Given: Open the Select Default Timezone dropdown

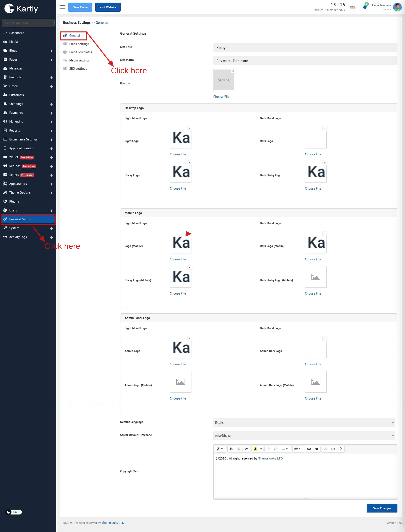Looking at the screenshot, I should click(304, 436).
